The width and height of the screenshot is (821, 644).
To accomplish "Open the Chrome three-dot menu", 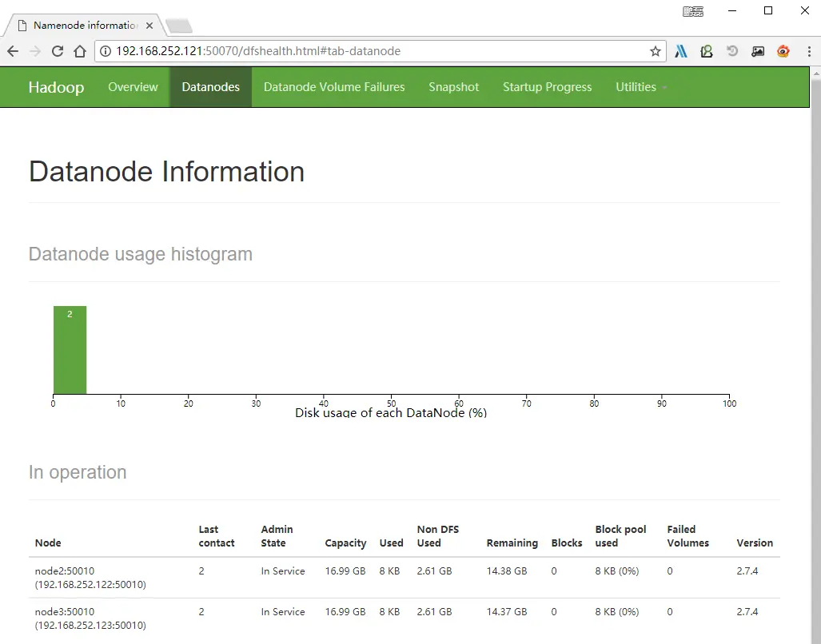I will [809, 51].
